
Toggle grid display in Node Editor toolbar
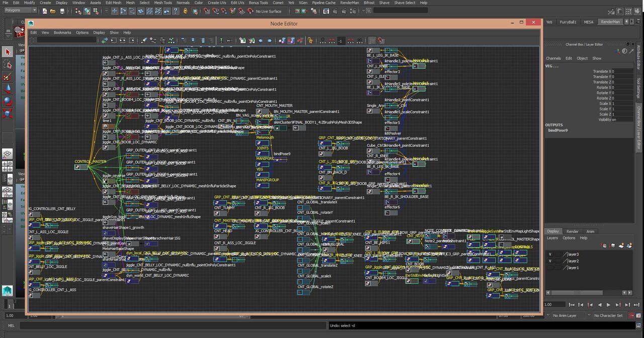(372, 40)
